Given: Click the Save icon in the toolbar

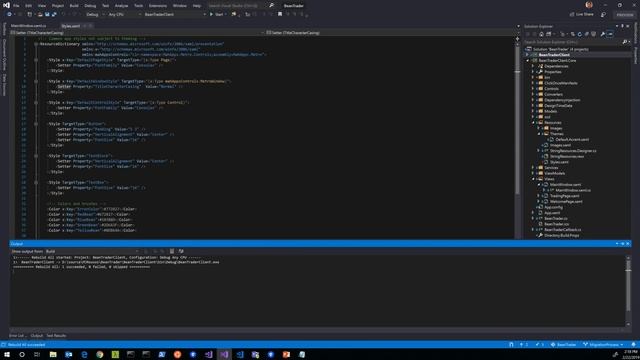Looking at the screenshot, I should coord(47,14).
